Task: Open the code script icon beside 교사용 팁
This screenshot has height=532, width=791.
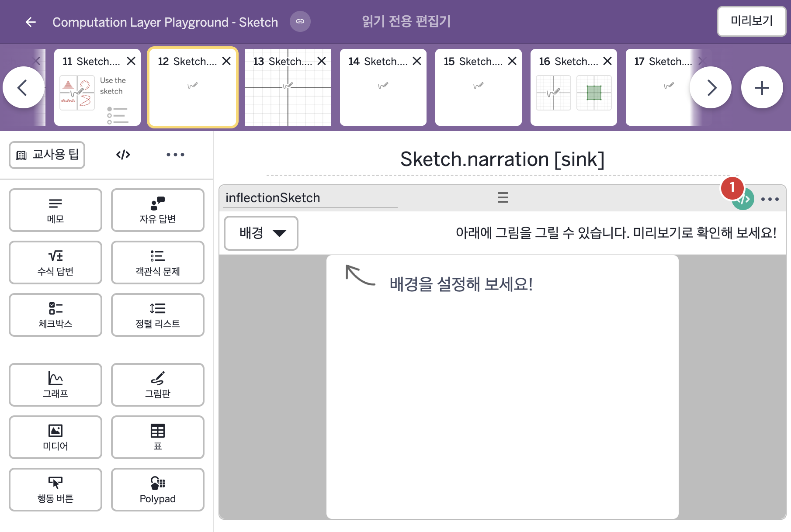Action: point(123,155)
